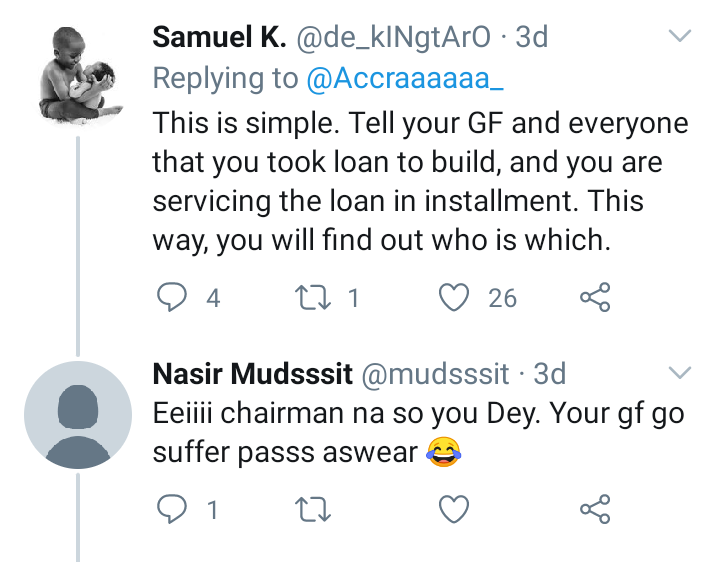Share Nasir Mudsssit's tweet
Viewport: 720px width, 562px height.
pyautogui.click(x=594, y=510)
